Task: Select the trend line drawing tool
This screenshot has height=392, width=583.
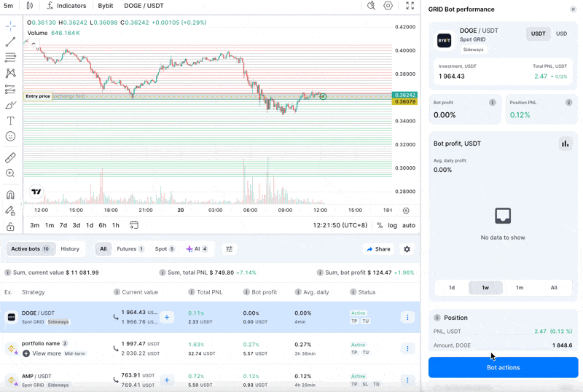Action: [10, 42]
